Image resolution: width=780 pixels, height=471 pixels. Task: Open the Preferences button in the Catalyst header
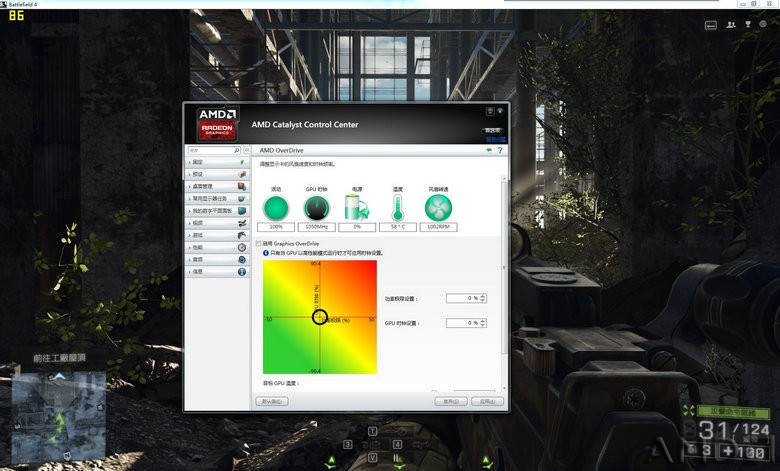(x=492, y=130)
